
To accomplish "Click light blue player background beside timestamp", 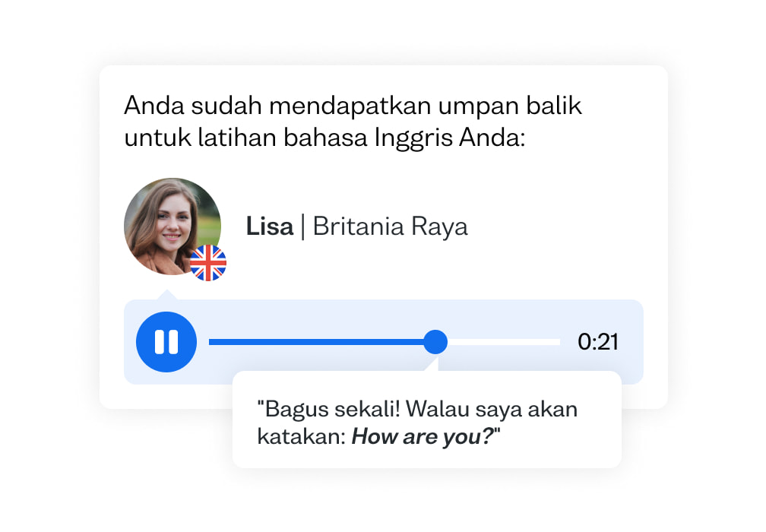I will coord(631,341).
